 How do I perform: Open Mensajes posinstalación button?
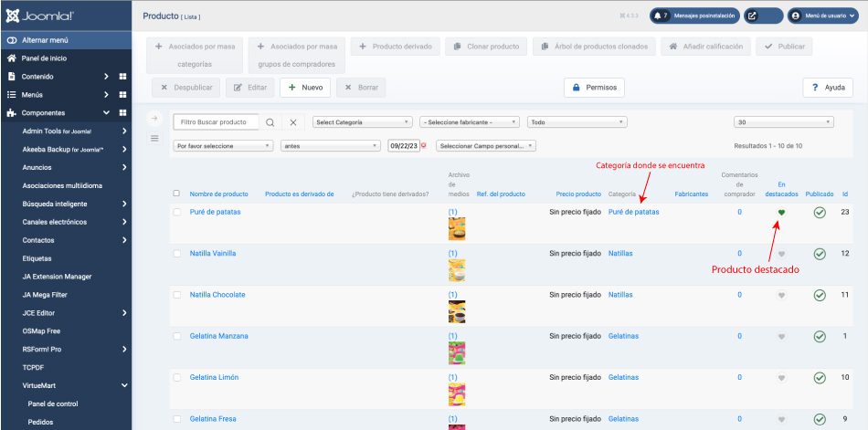pyautogui.click(x=694, y=16)
